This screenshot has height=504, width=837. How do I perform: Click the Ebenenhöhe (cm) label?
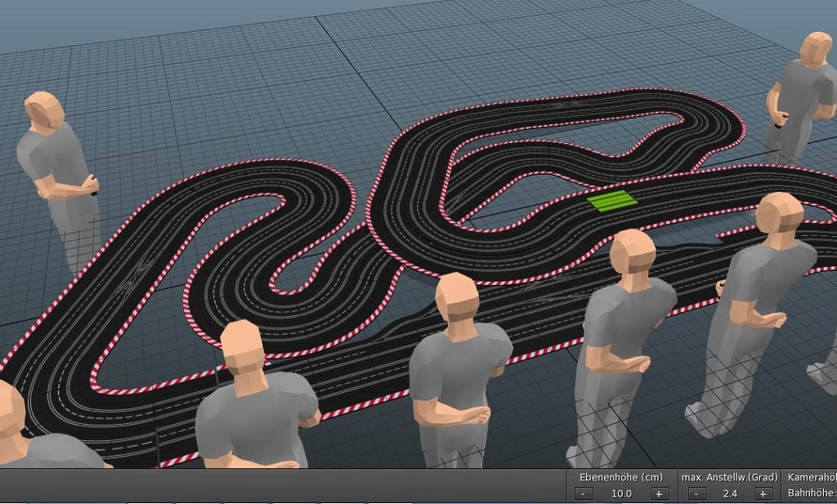pos(621,477)
